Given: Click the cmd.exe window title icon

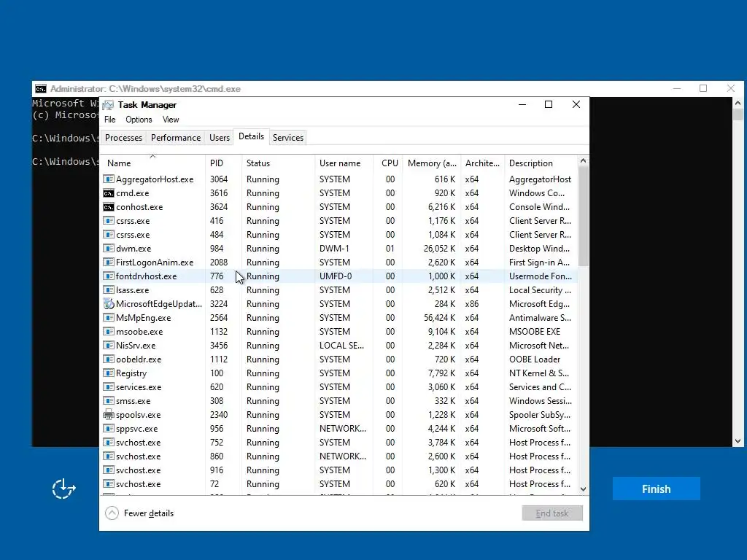Looking at the screenshot, I should tap(41, 88).
